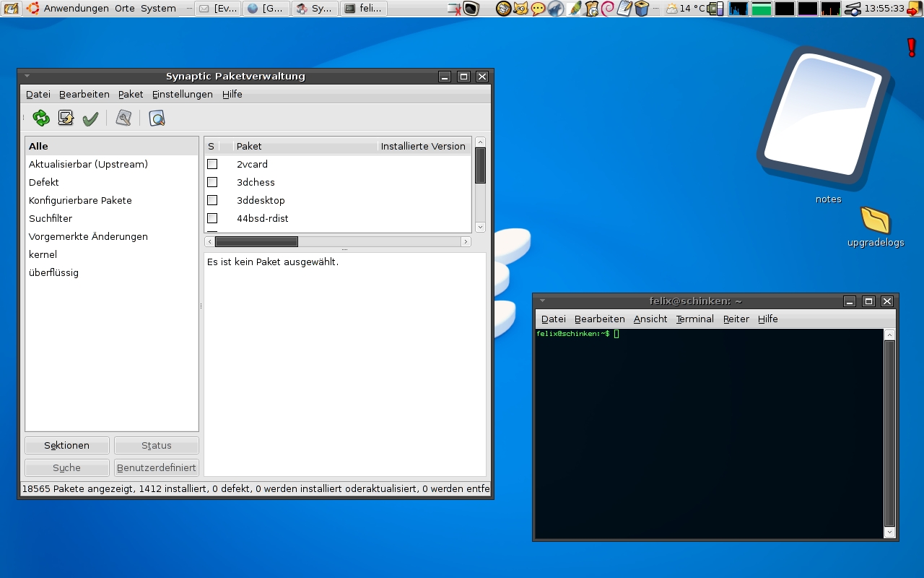Click the globe compass icon in panel
Viewport: 924px width, 578px height.
pyautogui.click(x=503, y=9)
